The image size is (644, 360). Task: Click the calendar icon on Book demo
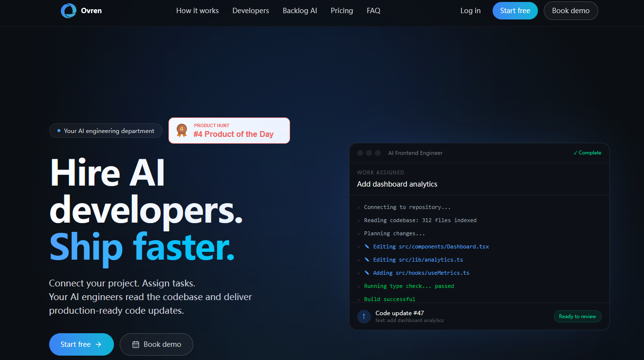(x=136, y=344)
